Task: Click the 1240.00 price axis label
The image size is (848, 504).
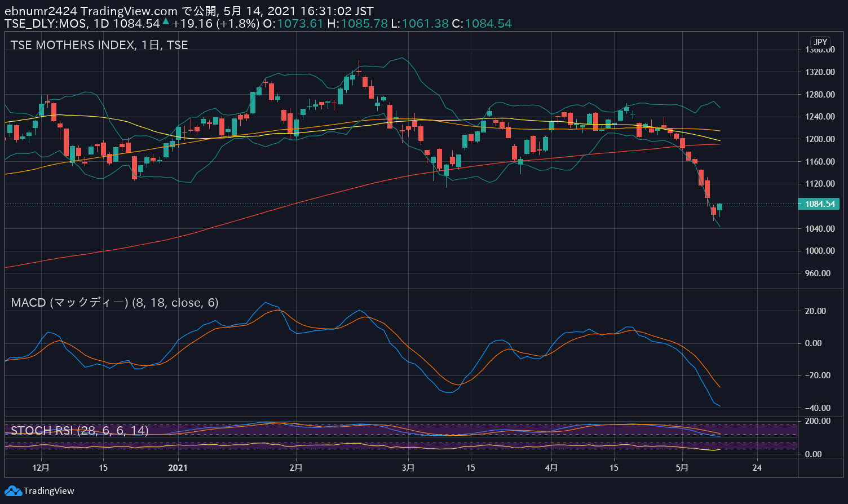Action: [x=820, y=117]
